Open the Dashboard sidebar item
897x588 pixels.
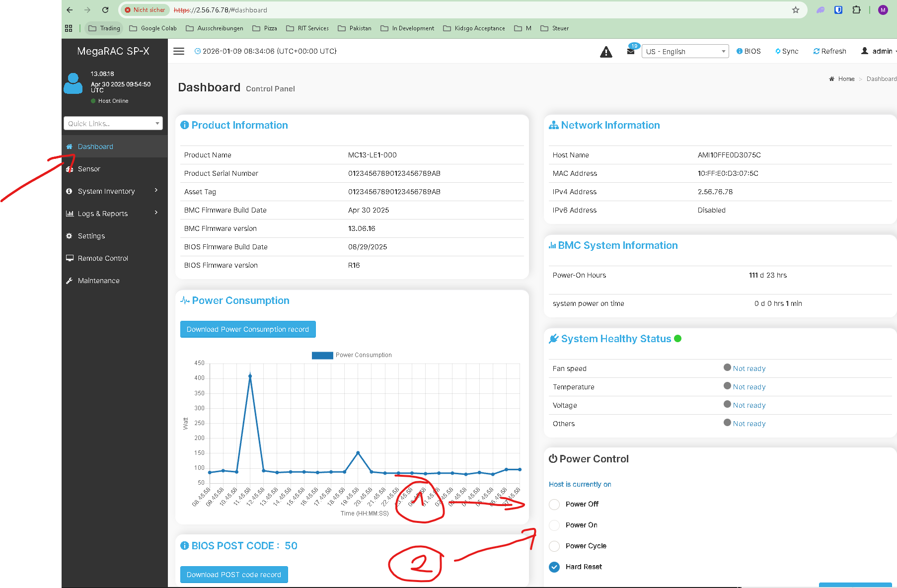[114, 147]
